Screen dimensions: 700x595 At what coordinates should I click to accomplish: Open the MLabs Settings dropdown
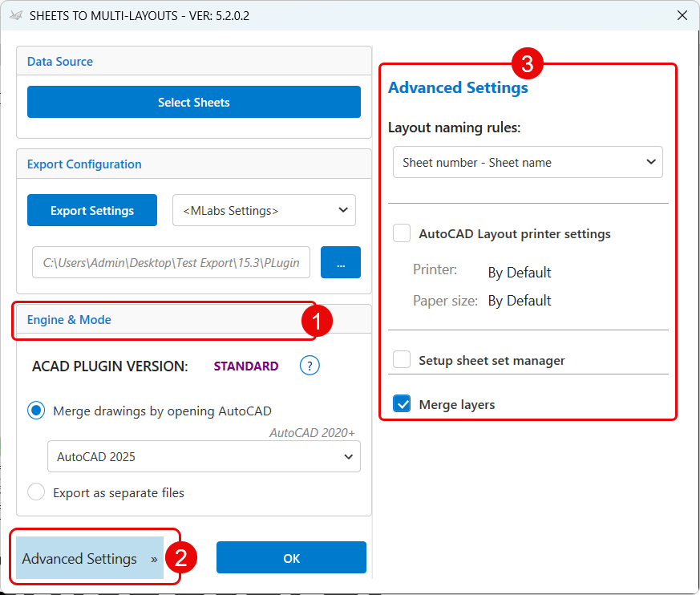pyautogui.click(x=264, y=210)
